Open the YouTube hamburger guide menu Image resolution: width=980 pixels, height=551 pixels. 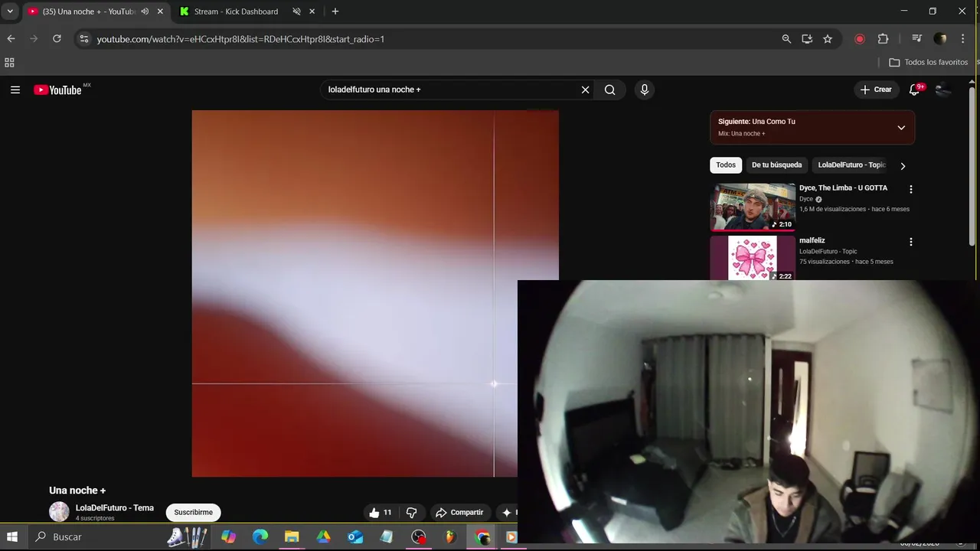pyautogui.click(x=15, y=90)
